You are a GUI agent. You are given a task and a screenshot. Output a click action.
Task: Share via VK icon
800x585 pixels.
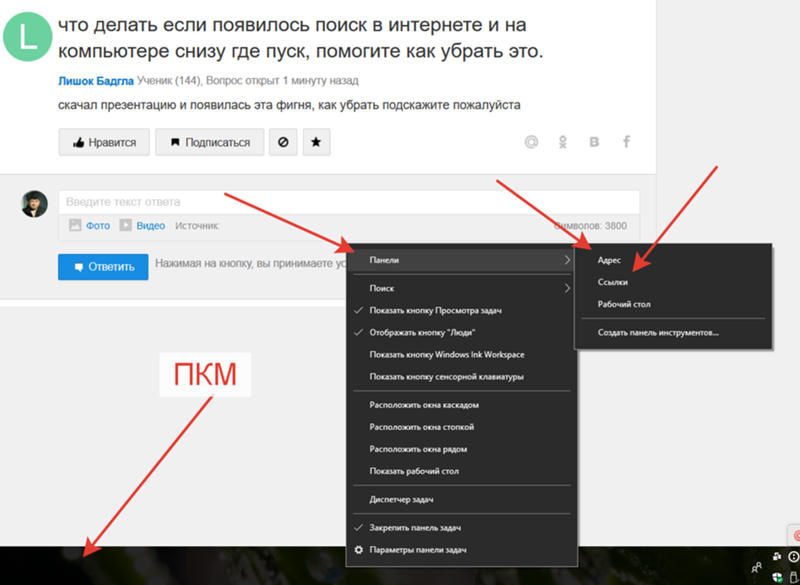(594, 142)
